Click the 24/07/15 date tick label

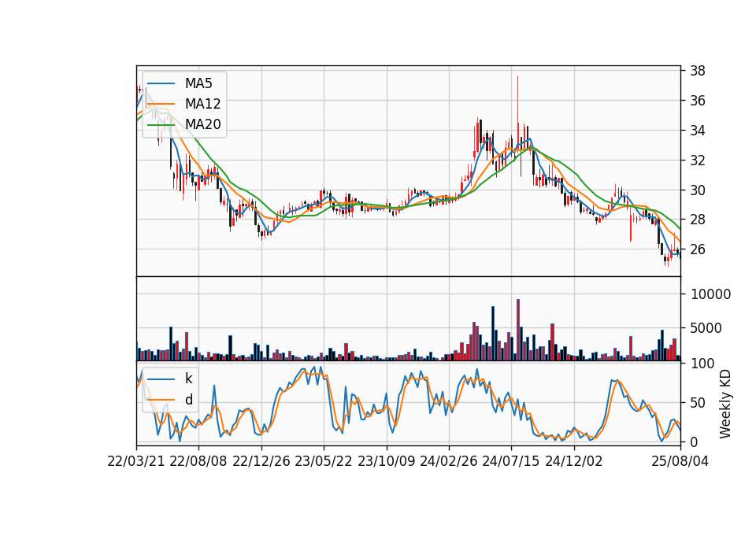pyautogui.click(x=511, y=461)
